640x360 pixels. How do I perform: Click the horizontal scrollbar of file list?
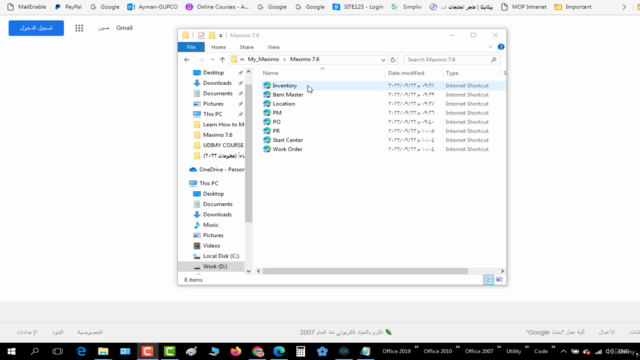(365, 271)
